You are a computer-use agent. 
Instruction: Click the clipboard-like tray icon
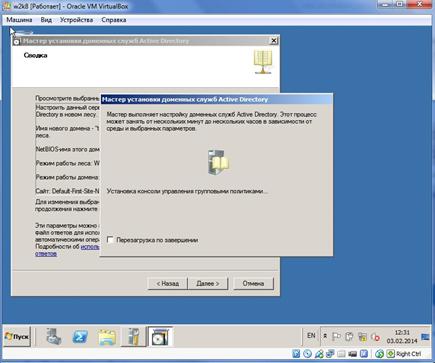(349, 337)
